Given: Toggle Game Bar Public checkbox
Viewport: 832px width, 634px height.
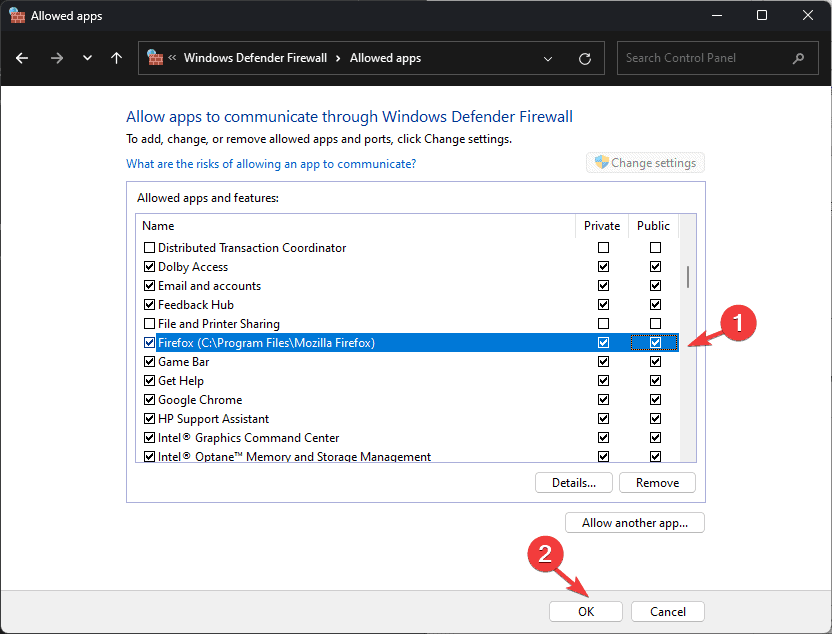Looking at the screenshot, I should 655,361.
